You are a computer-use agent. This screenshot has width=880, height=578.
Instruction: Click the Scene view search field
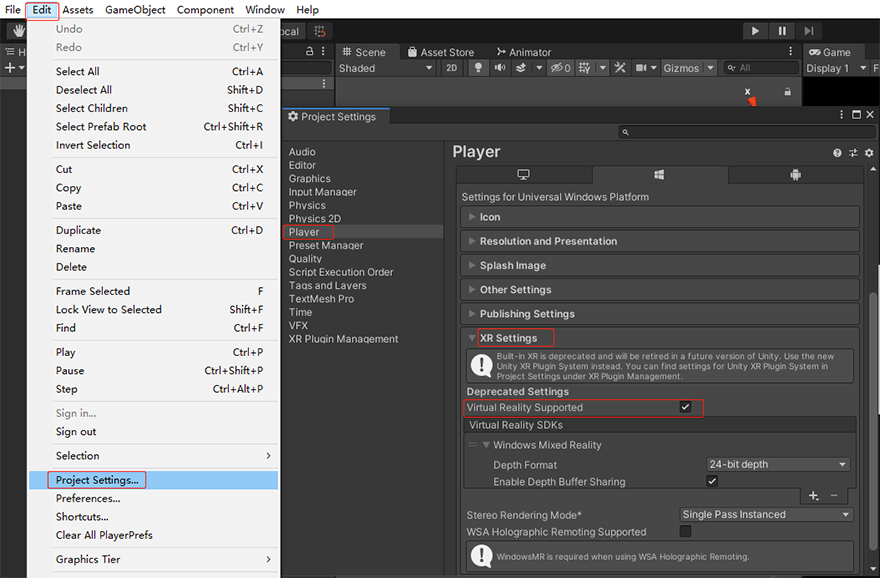(x=761, y=68)
